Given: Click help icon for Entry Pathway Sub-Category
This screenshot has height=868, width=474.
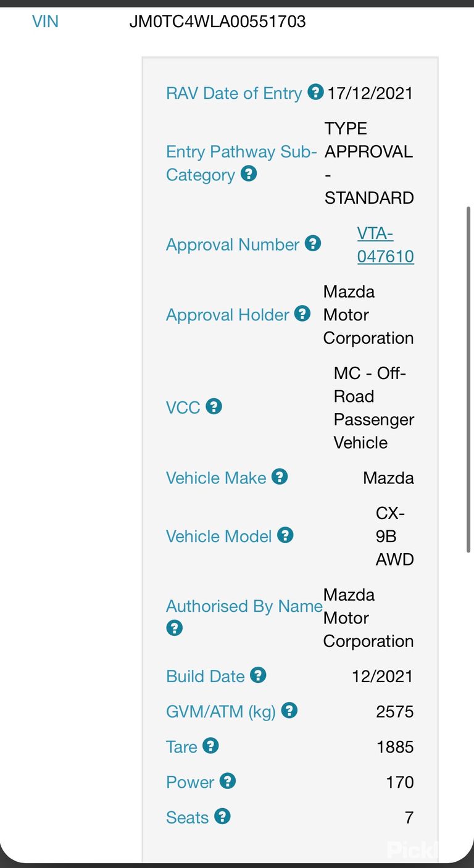Looking at the screenshot, I should pos(249,173).
